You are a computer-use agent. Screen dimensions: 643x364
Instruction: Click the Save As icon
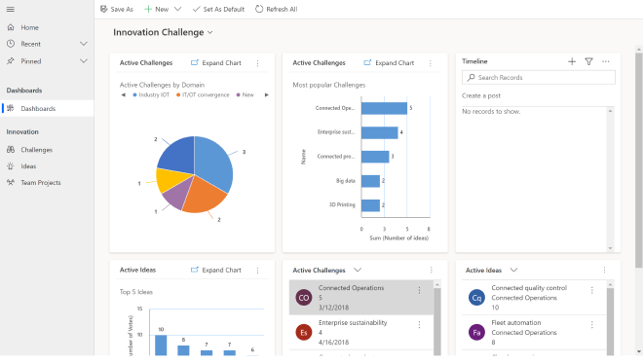pyautogui.click(x=104, y=9)
